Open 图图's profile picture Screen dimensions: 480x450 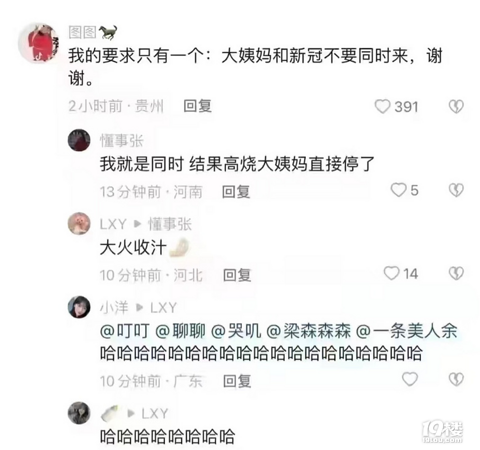tap(38, 43)
